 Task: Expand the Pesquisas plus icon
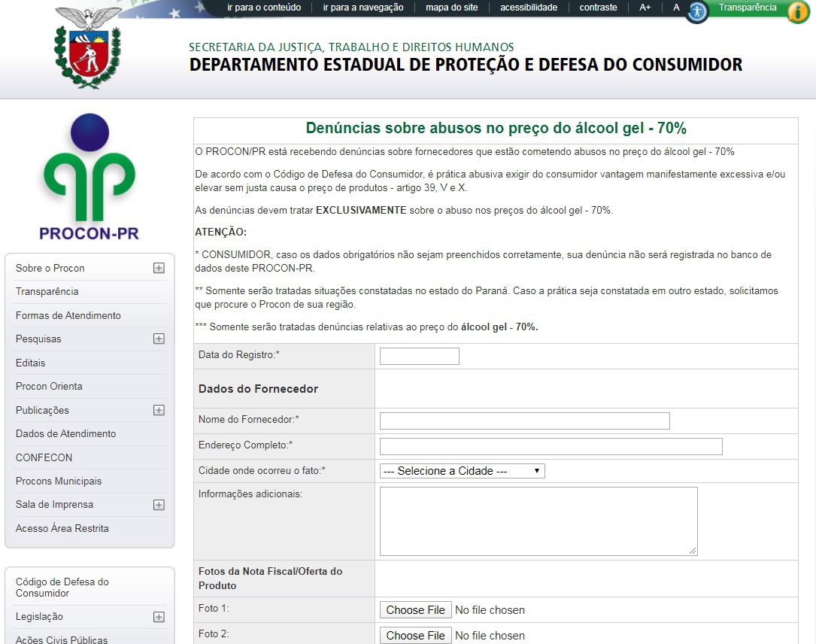159,339
